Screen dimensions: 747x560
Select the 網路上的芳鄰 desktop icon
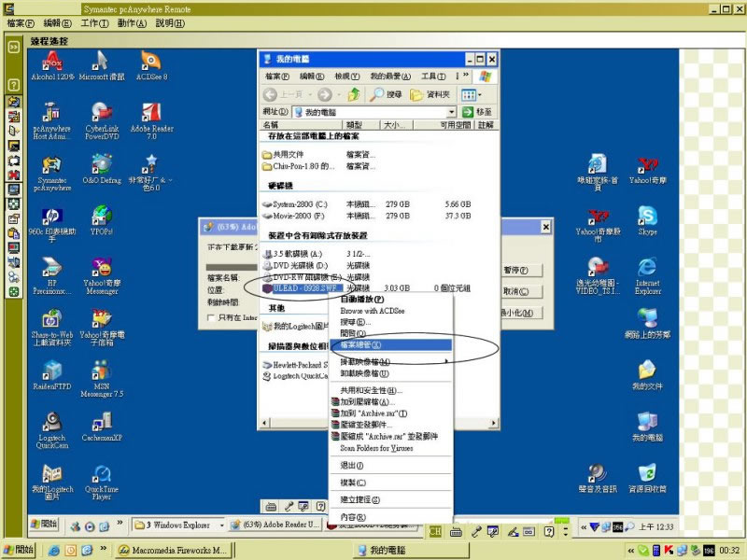click(x=647, y=323)
